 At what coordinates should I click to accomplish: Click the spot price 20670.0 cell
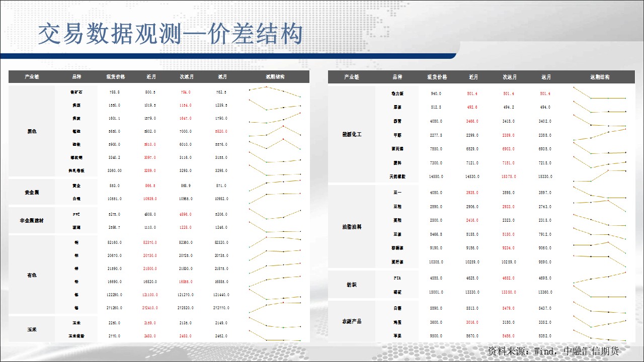115,255
